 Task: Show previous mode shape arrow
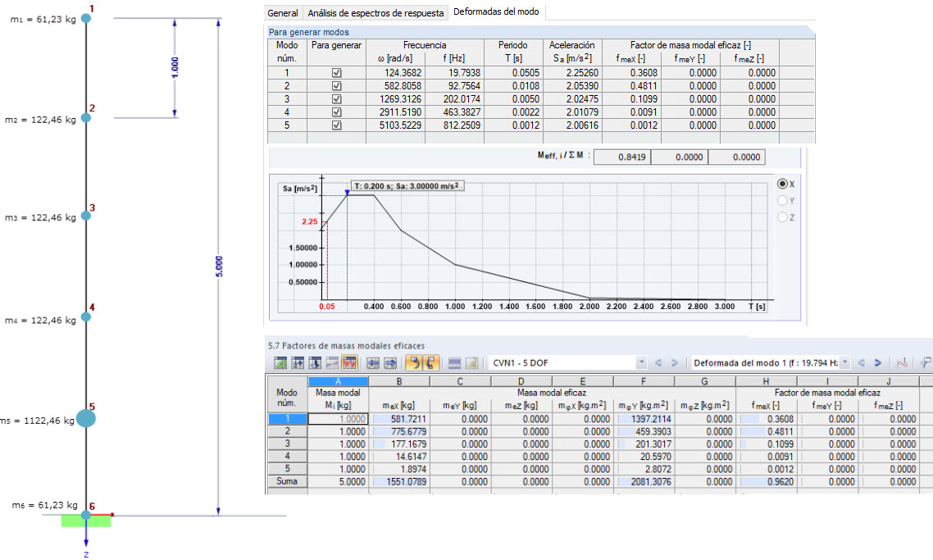[x=861, y=362]
